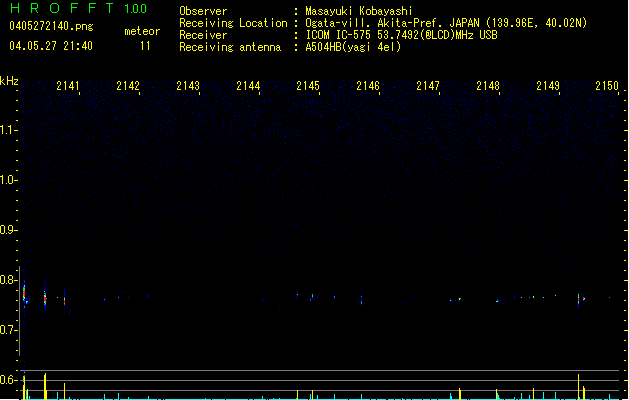
Task: Click the 2141 time axis label
Action: [68, 86]
